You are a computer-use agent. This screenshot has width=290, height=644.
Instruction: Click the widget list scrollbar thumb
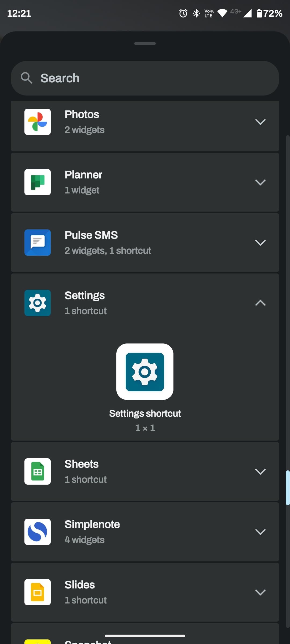288,488
